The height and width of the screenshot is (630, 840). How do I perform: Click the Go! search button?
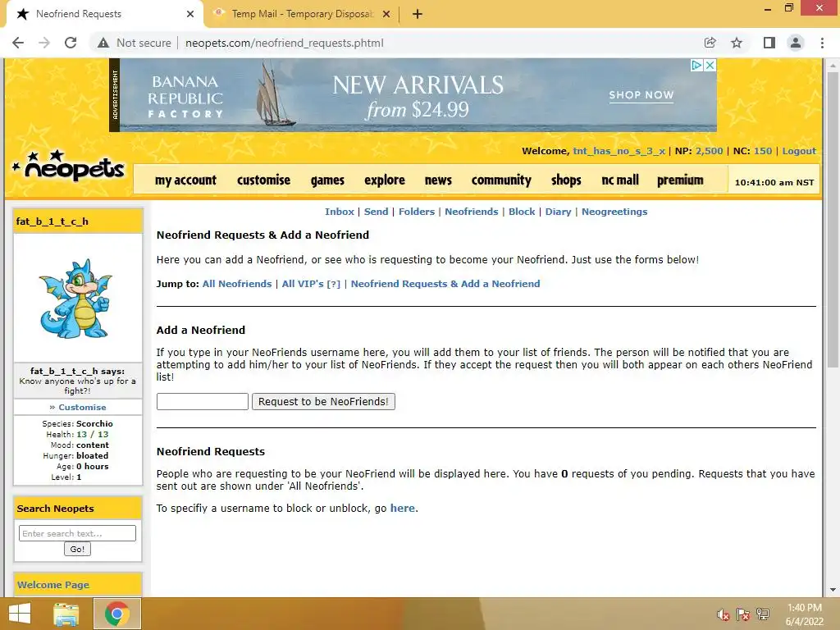(77, 549)
